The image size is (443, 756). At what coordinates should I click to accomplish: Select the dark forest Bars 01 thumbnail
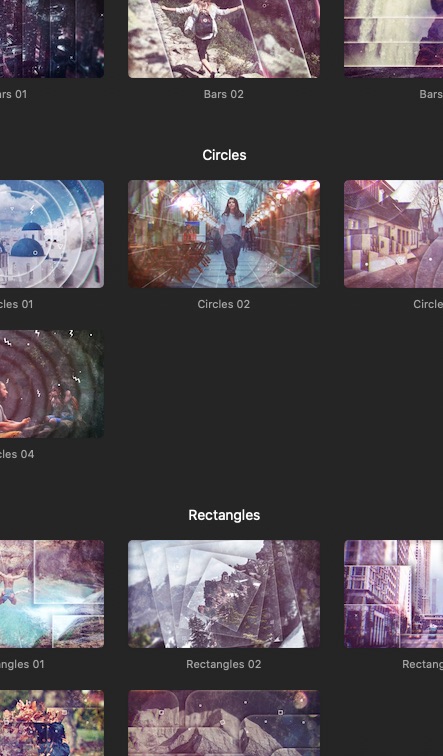pos(52,39)
